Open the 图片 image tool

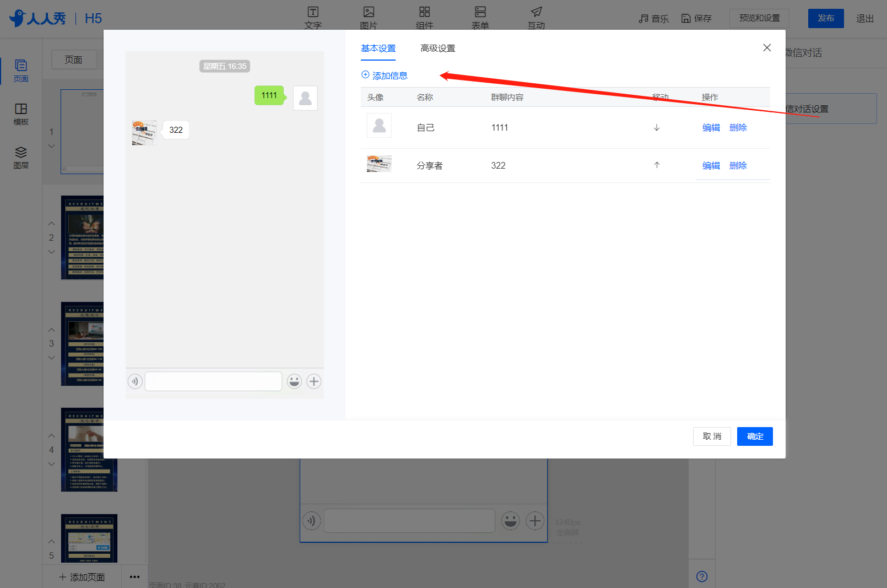(x=369, y=18)
